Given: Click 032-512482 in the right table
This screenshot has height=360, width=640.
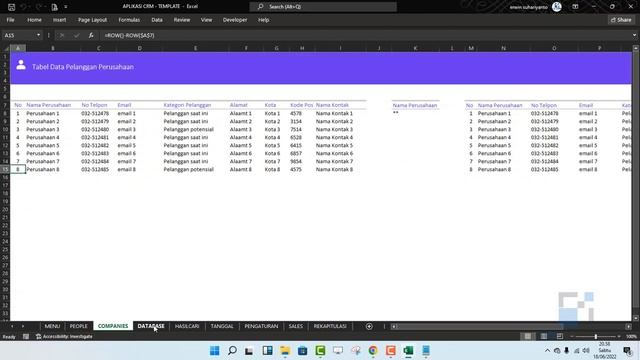Looking at the screenshot, I should [x=544, y=145].
